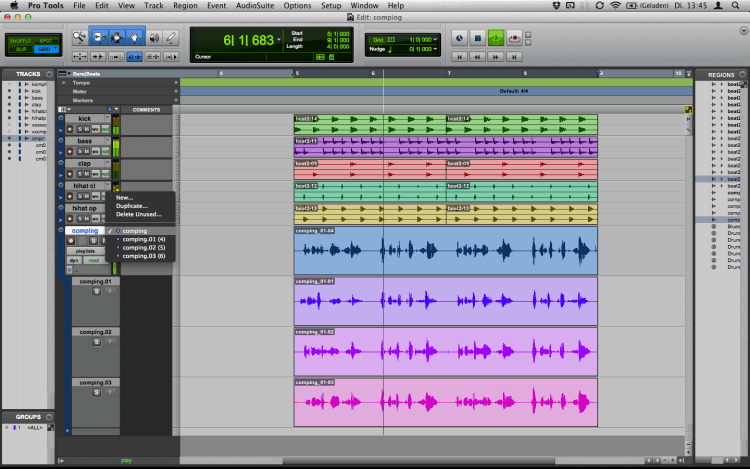Click the Insertion Follows Playback icon
The image size is (750, 469).
click(x=171, y=56)
